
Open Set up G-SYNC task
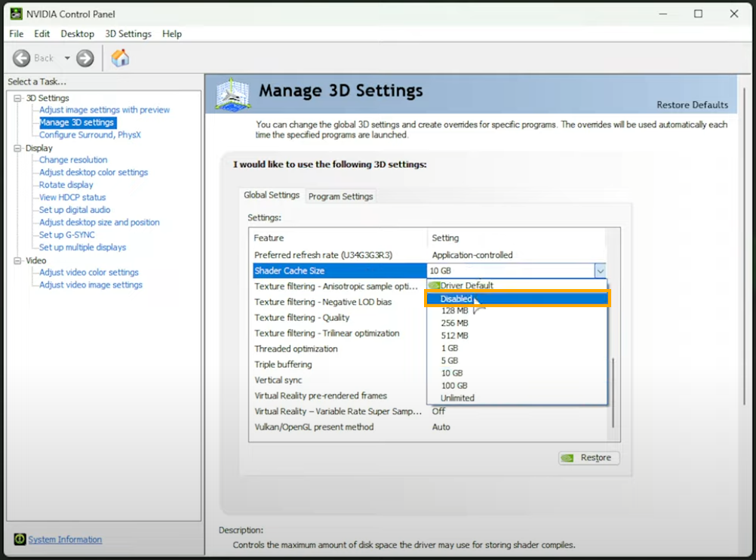pyautogui.click(x=66, y=235)
